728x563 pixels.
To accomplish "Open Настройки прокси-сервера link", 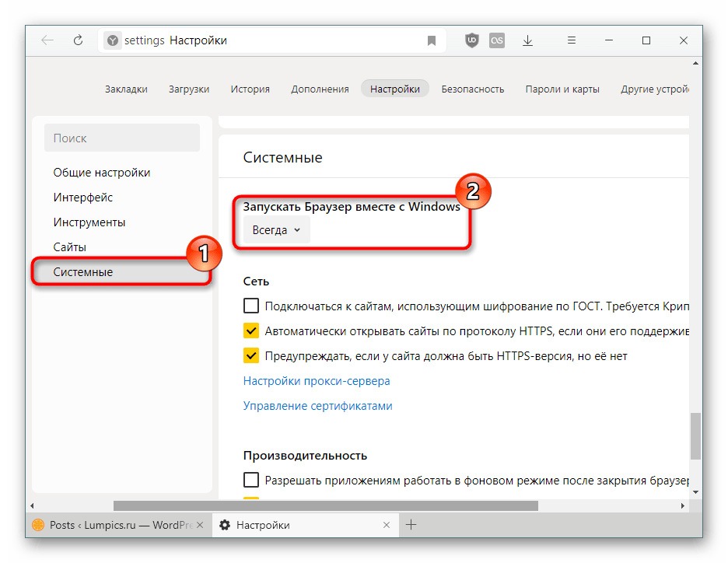I will (317, 381).
